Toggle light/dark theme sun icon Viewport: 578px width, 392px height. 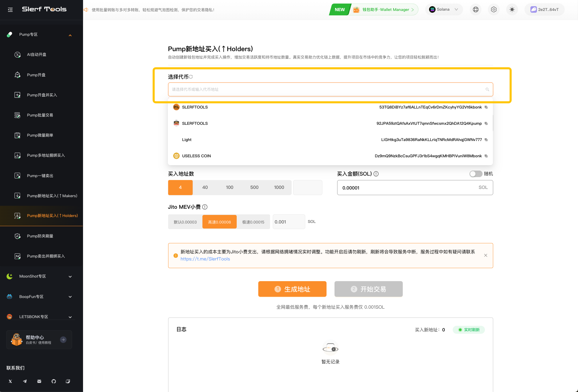[x=512, y=9]
